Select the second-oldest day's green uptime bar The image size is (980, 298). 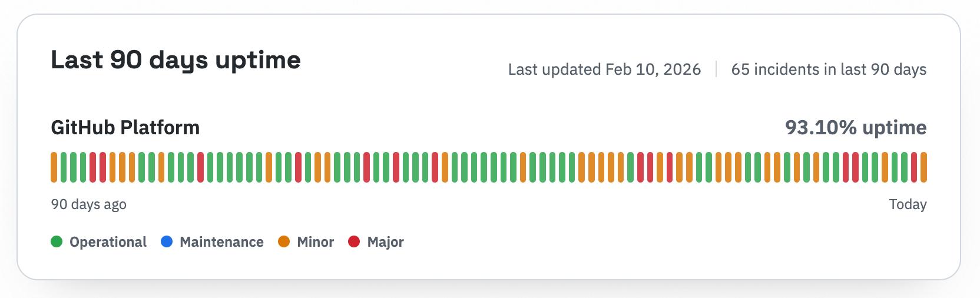(64, 167)
